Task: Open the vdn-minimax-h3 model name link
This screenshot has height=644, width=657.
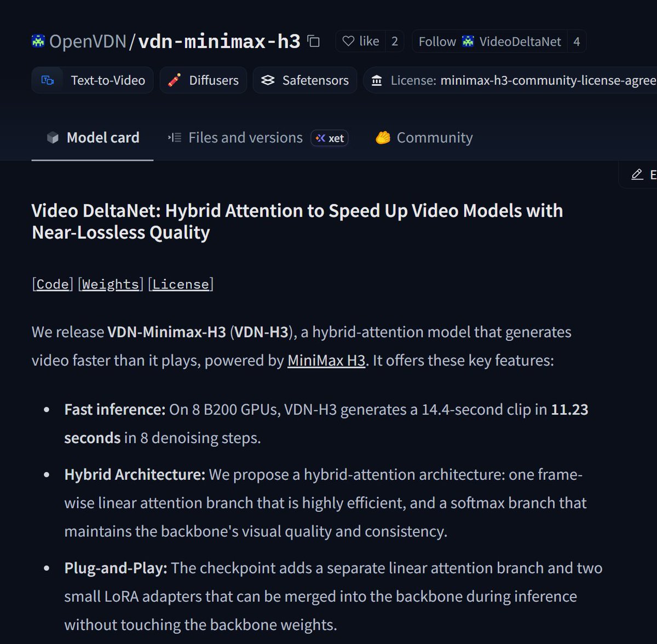Action: point(219,42)
